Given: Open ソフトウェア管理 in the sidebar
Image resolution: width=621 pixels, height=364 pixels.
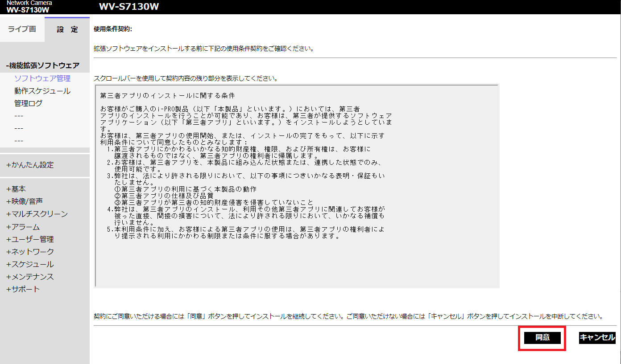Looking at the screenshot, I should coord(42,78).
